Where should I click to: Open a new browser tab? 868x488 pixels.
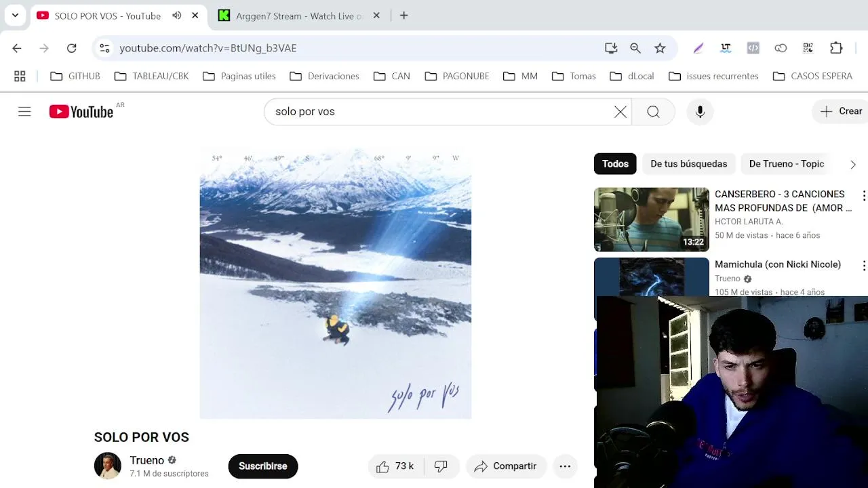pyautogui.click(x=404, y=16)
